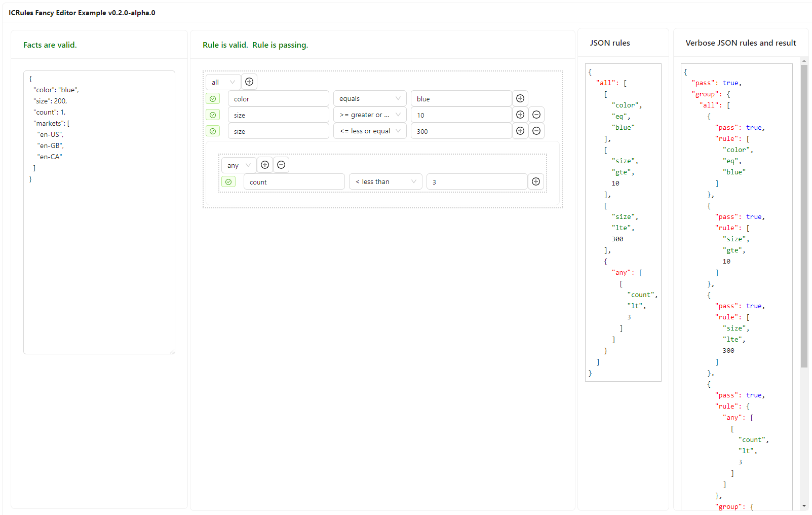
Task: Click plus icon on size less-or-equal row
Action: point(520,131)
